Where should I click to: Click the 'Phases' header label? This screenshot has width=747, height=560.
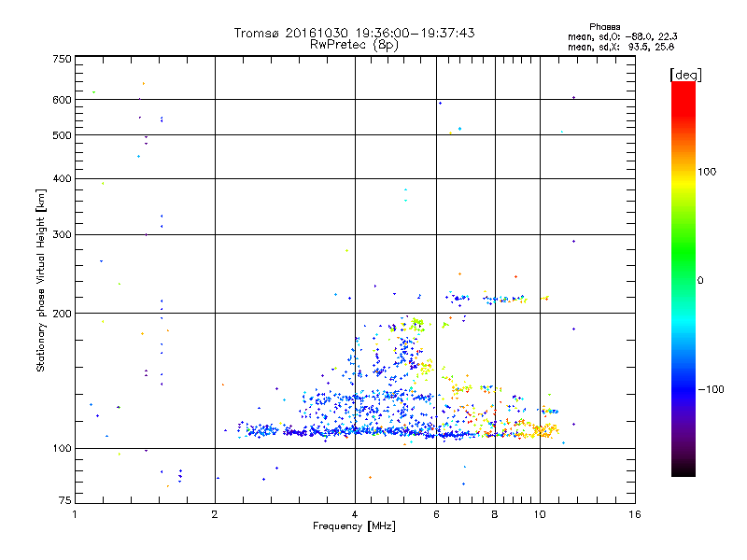pos(604,27)
